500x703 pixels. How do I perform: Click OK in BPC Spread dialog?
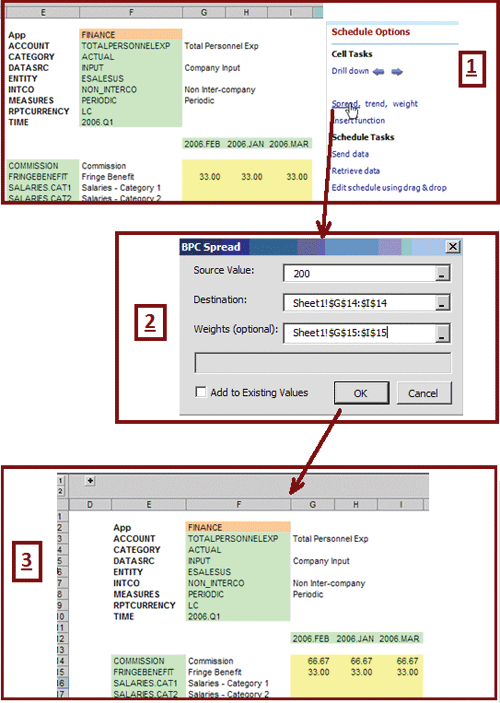tap(361, 393)
